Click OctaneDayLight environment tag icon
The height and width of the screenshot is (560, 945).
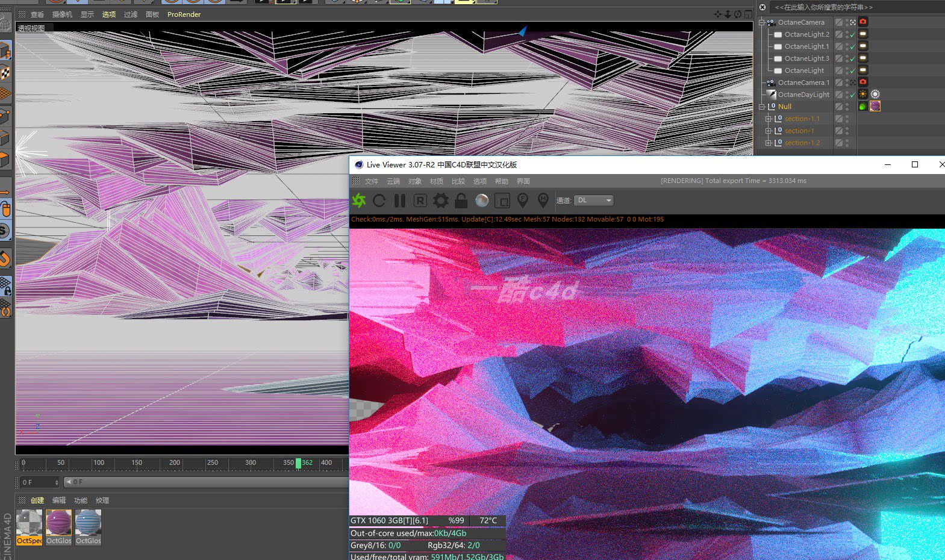(x=875, y=94)
